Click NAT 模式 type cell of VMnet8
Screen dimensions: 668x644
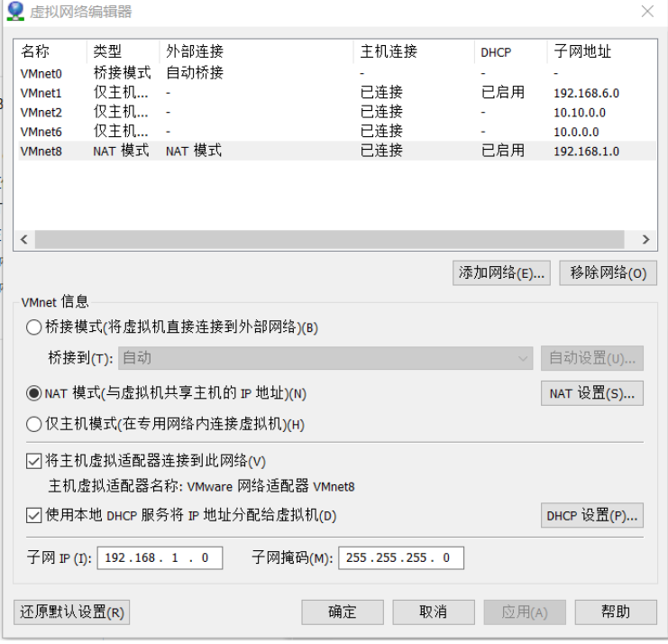[x=122, y=152]
